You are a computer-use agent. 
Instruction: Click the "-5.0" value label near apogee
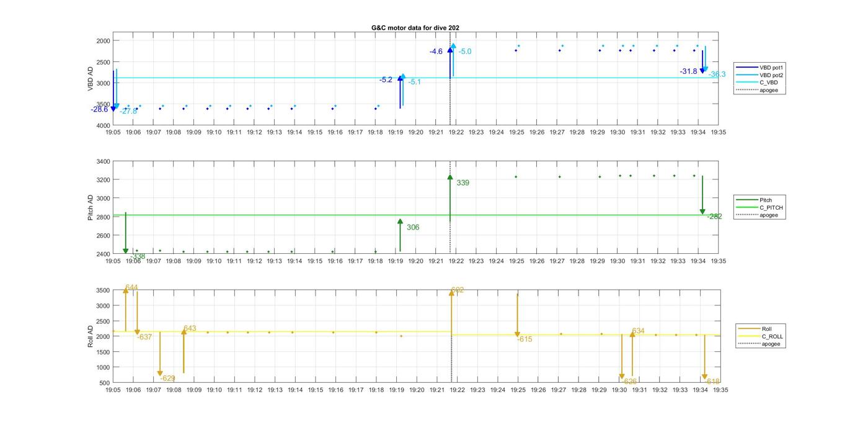click(x=465, y=52)
